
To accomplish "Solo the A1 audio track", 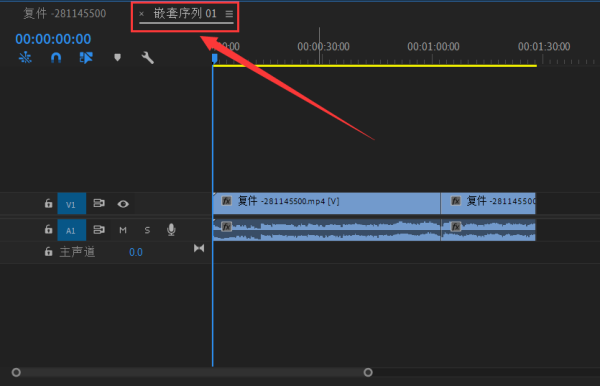I will (147, 230).
